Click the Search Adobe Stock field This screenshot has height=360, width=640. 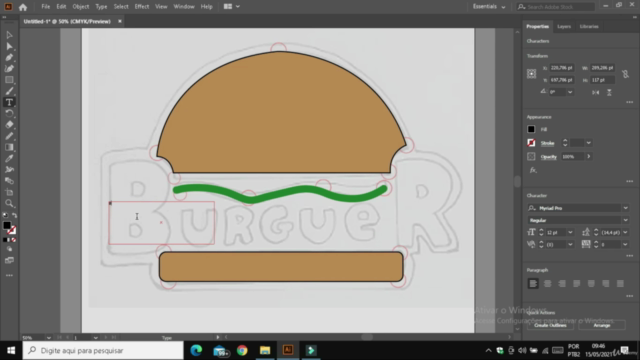click(x=555, y=7)
